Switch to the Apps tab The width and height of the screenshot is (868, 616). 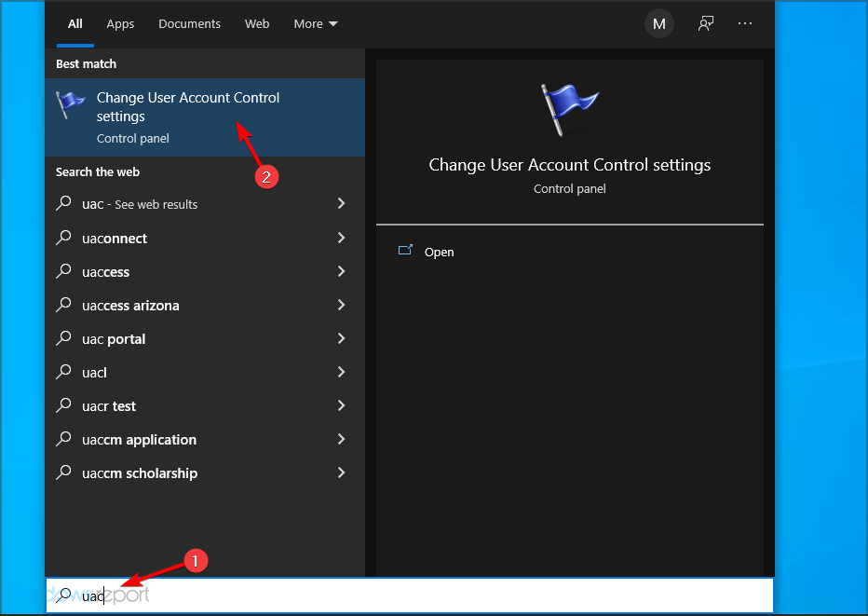pos(120,24)
